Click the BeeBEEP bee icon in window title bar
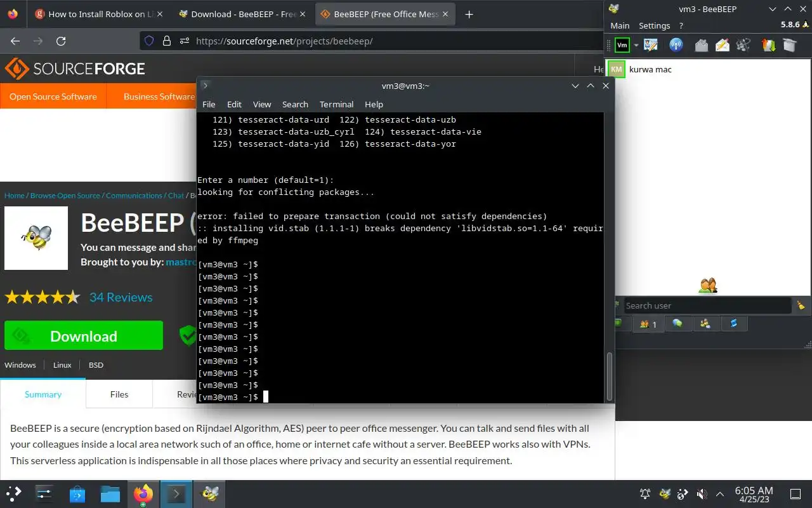Screen dimensions: 812x508 (x=613, y=8)
